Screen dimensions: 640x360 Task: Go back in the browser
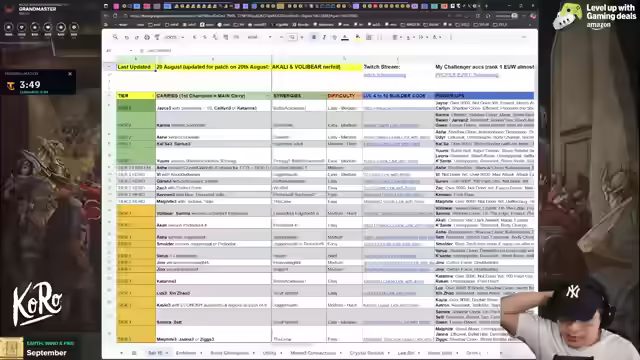click(x=107, y=16)
